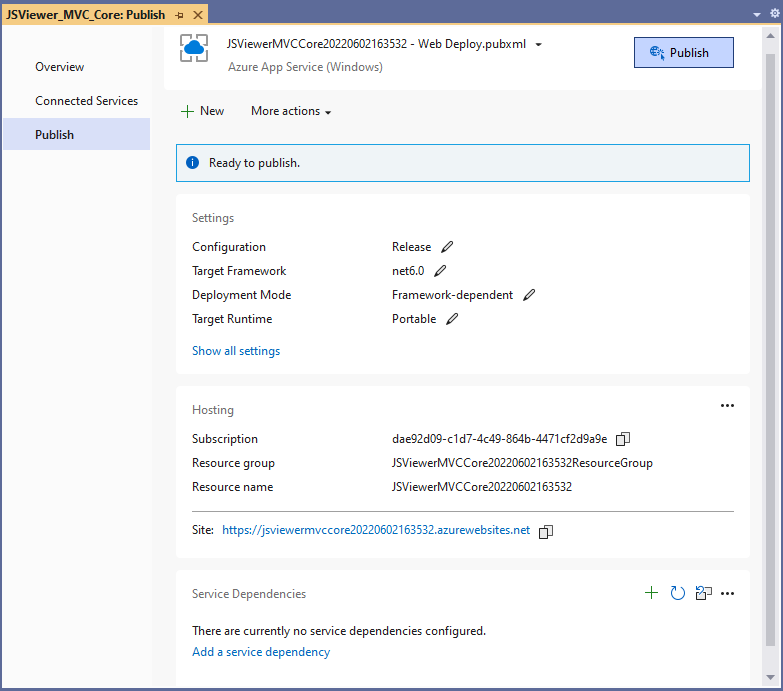Open Hosting section more options ellipsis
Screen dimensions: 783x691
pos(728,405)
